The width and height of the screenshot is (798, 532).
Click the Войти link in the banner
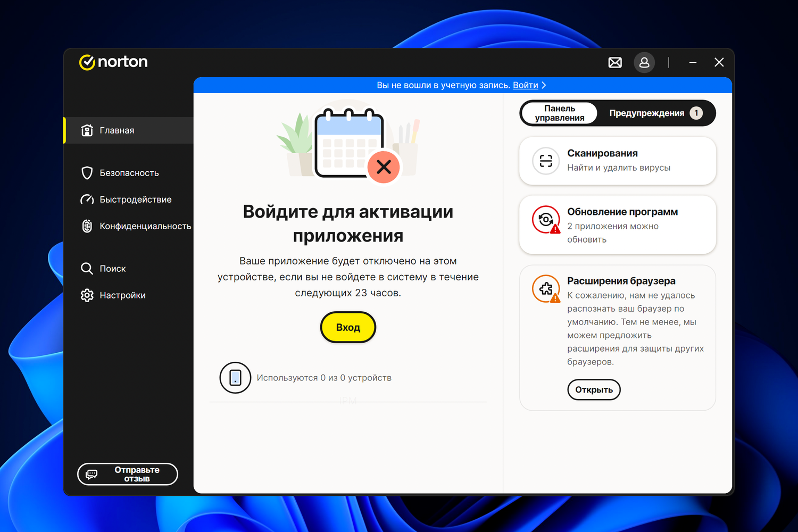coord(526,85)
